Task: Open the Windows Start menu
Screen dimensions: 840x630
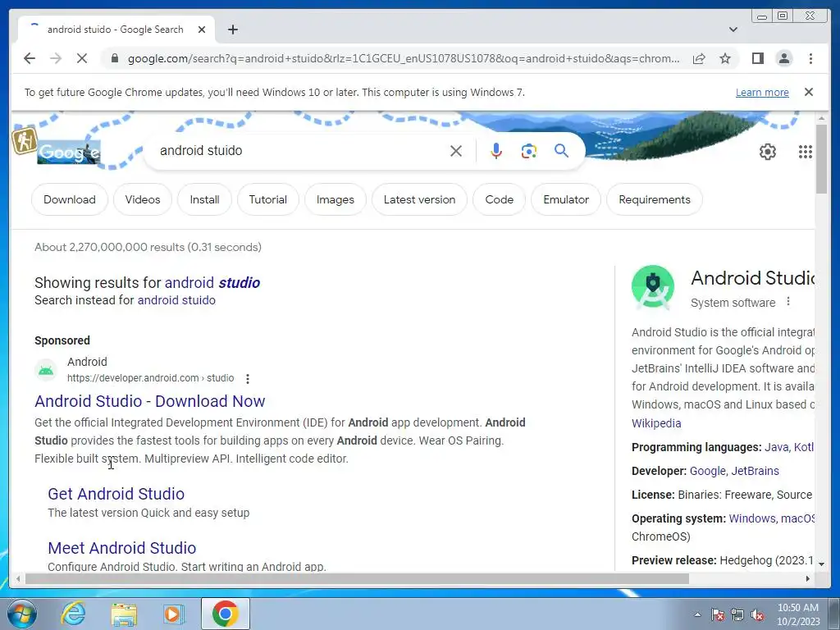Action: pyautogui.click(x=22, y=614)
